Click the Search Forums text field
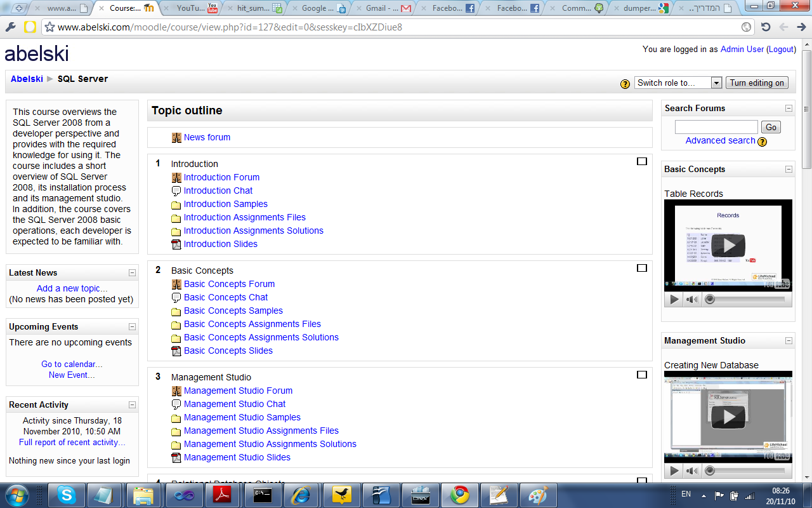The width and height of the screenshot is (812, 508). [716, 127]
